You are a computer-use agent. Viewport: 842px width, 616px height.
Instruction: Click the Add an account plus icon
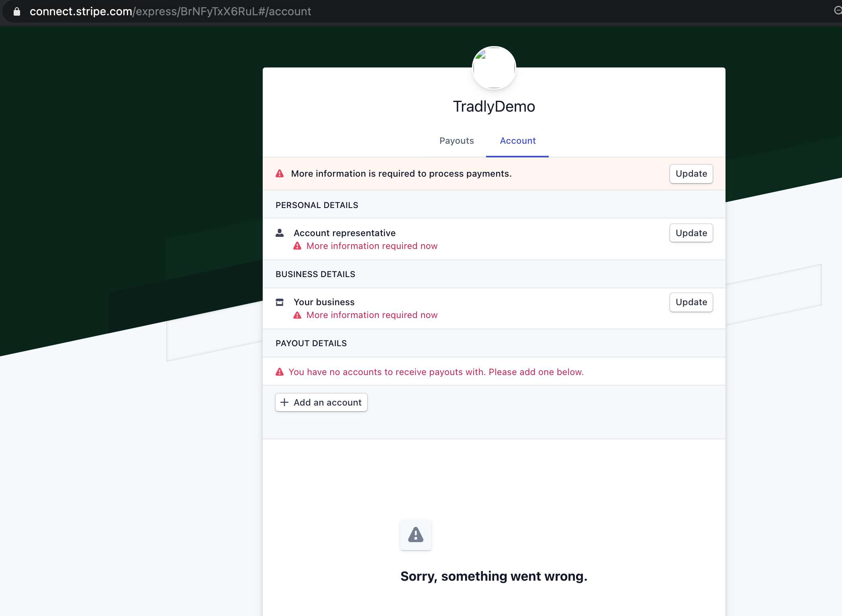(x=285, y=402)
